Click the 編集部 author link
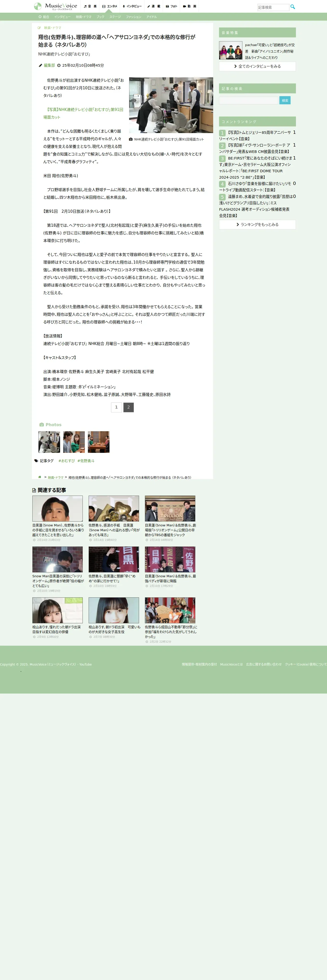Viewport: 327px width, 980px height. (x=49, y=65)
